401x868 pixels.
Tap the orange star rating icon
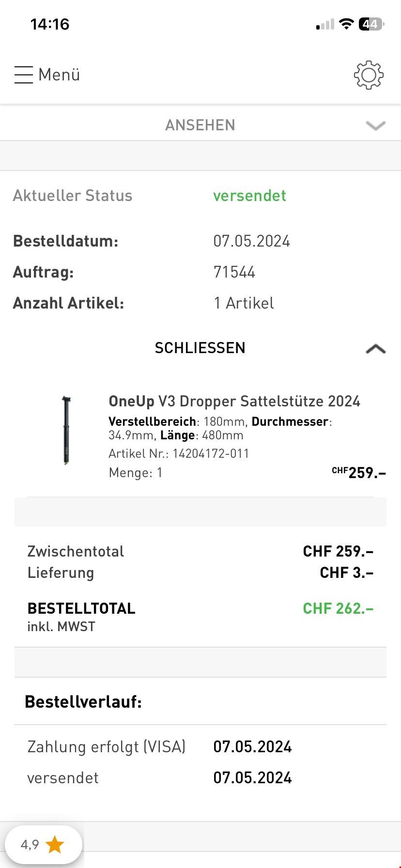55,845
